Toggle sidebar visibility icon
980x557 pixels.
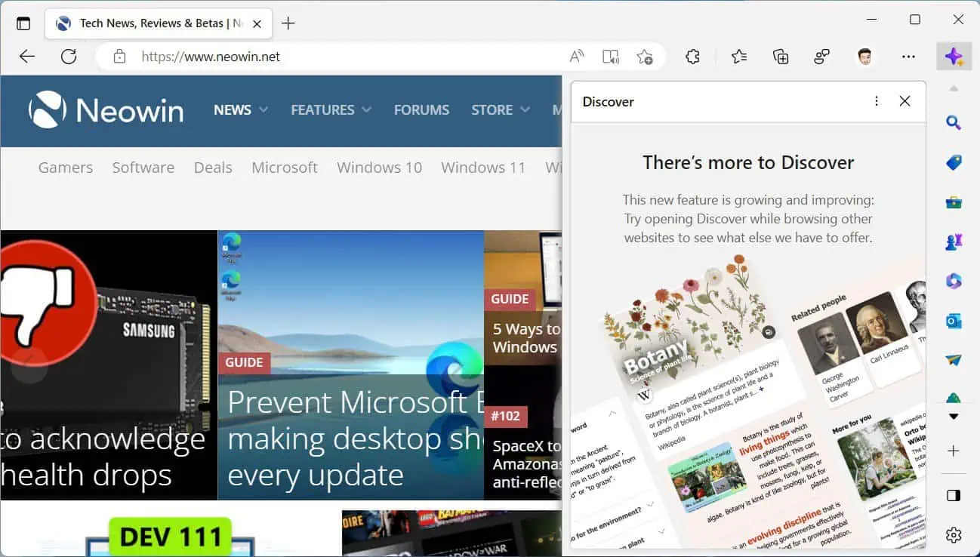pyautogui.click(x=954, y=495)
